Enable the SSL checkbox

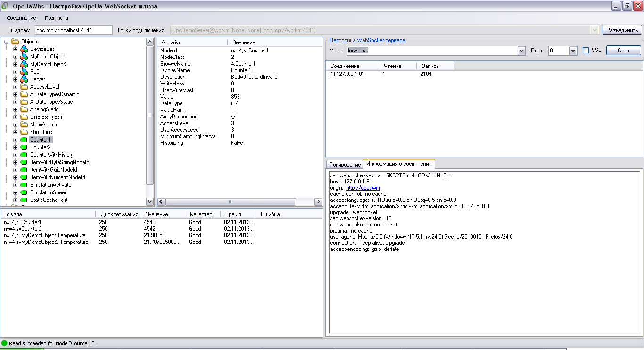(x=586, y=50)
